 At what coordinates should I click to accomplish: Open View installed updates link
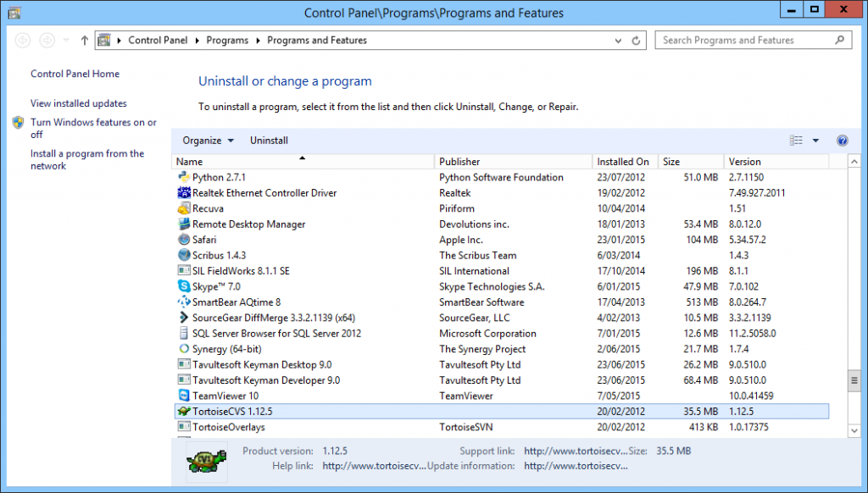(x=79, y=103)
